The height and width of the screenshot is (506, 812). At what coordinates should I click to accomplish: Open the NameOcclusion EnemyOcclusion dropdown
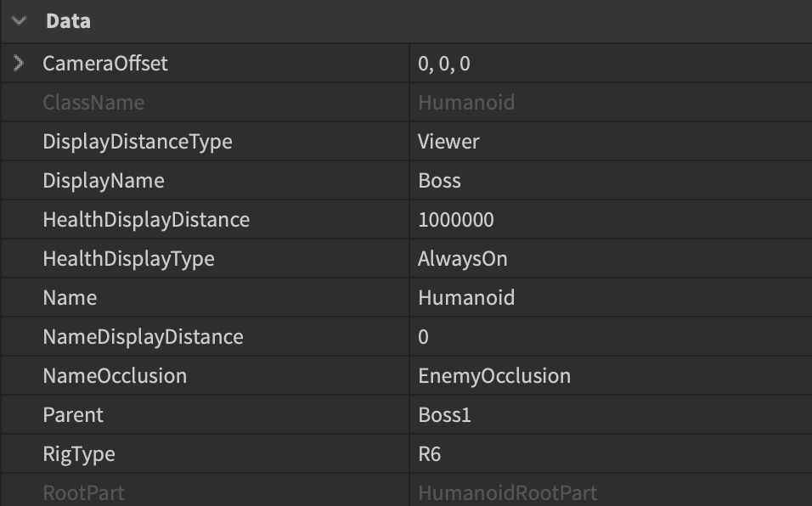point(611,376)
